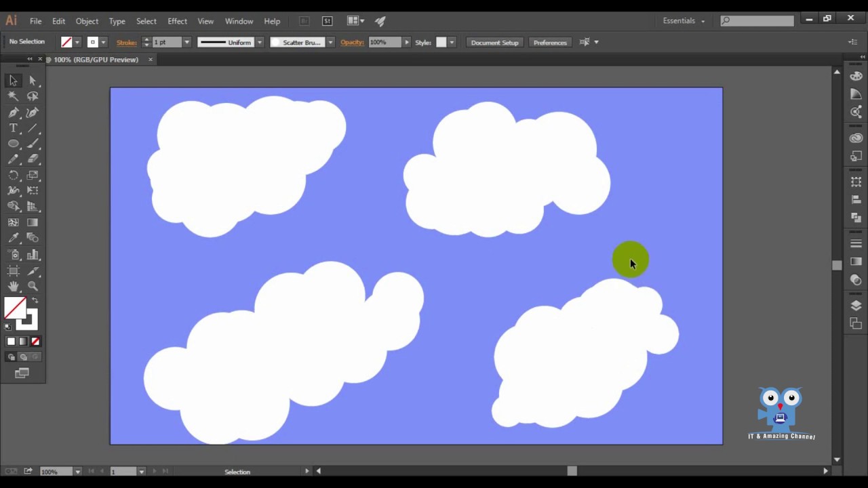Swap fill and stroke colors
The width and height of the screenshot is (868, 488).
tap(35, 300)
